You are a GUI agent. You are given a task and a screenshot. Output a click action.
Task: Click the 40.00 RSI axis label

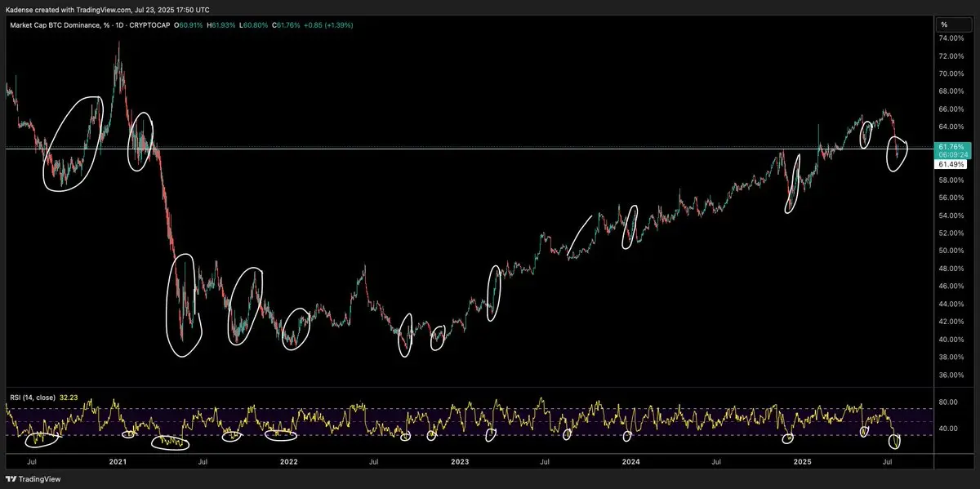[949, 429]
